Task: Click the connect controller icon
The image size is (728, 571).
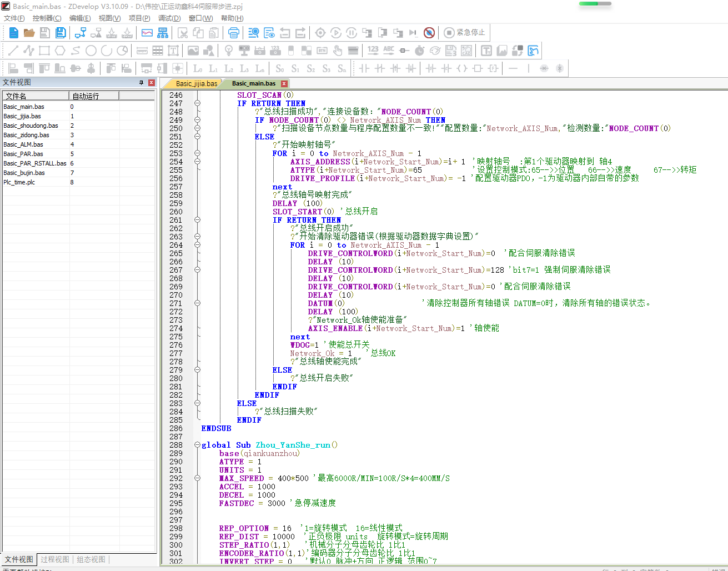Action: 81,33
